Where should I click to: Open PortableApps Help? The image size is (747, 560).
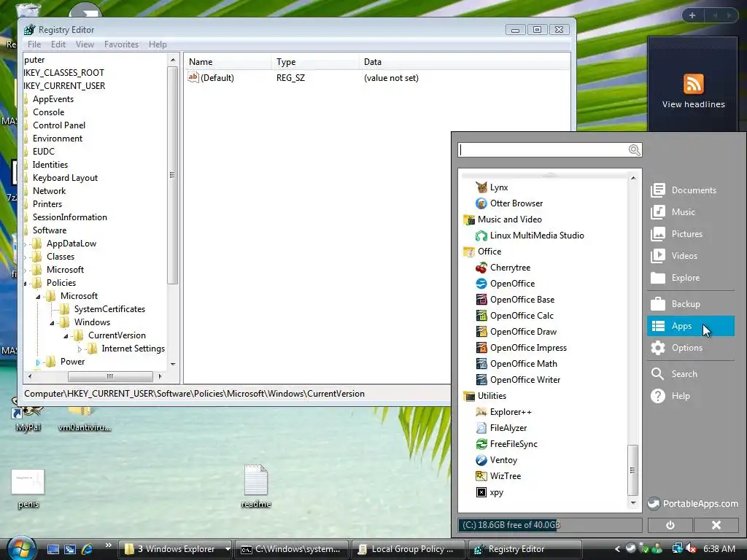coord(670,396)
